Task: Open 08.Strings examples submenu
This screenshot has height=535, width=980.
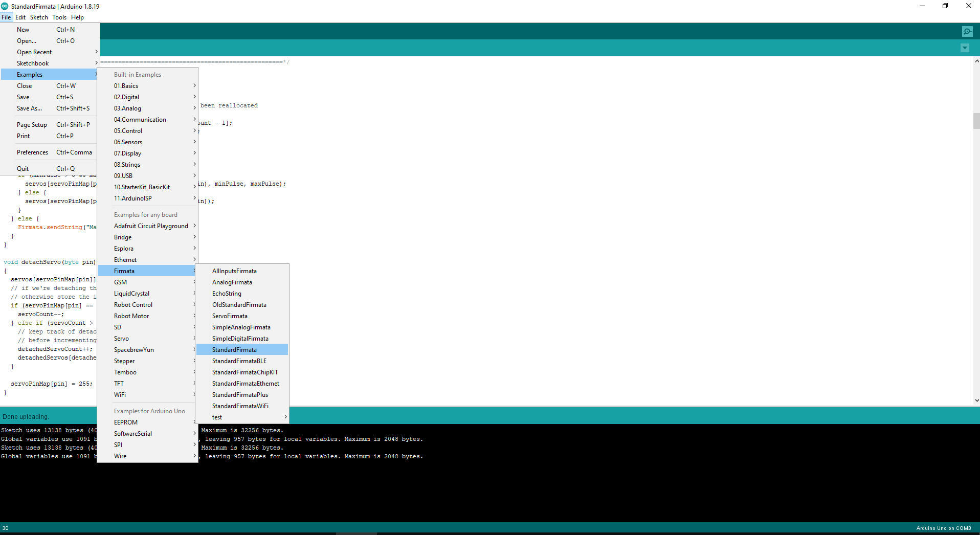Action: pyautogui.click(x=147, y=165)
